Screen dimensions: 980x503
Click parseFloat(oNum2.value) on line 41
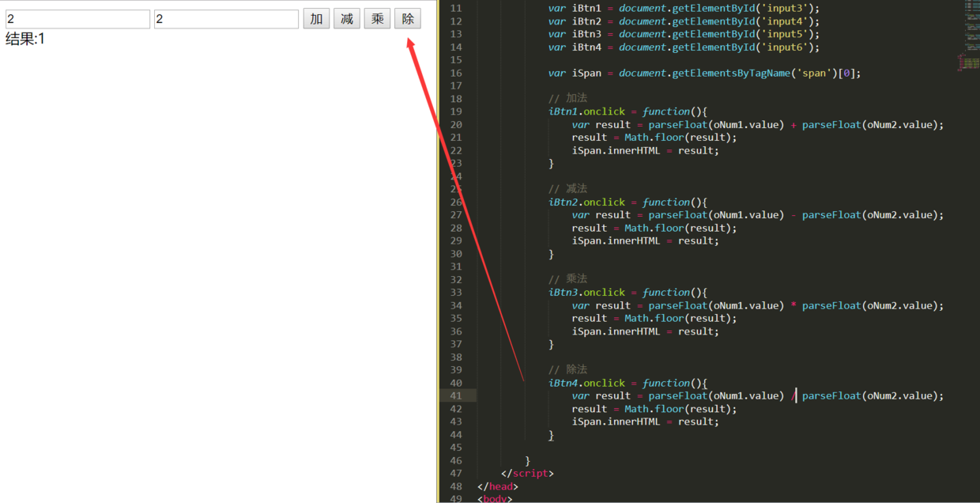coord(870,395)
